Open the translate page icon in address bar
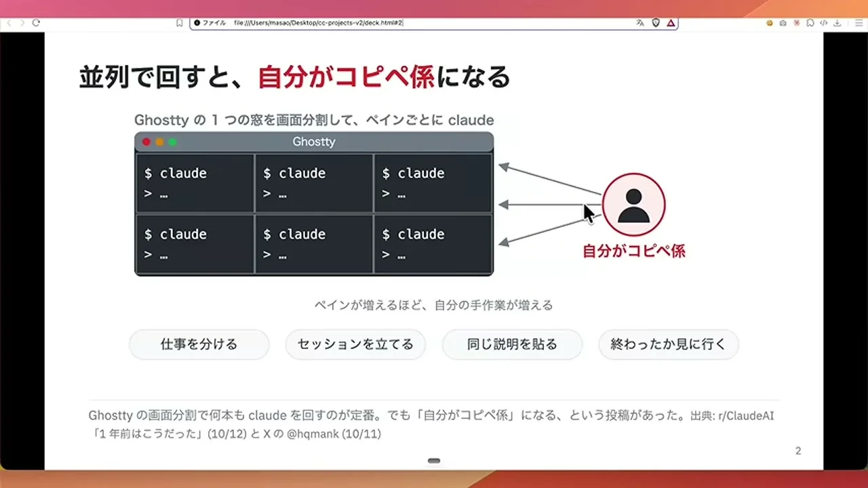Screen dimensions: 868x488 pyautogui.click(x=639, y=23)
